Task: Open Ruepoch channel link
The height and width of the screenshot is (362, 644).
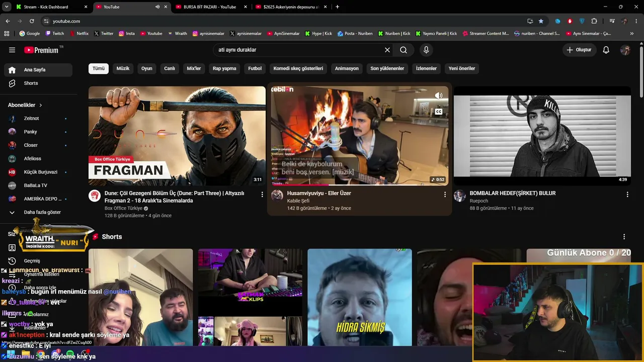Action: [x=479, y=201]
